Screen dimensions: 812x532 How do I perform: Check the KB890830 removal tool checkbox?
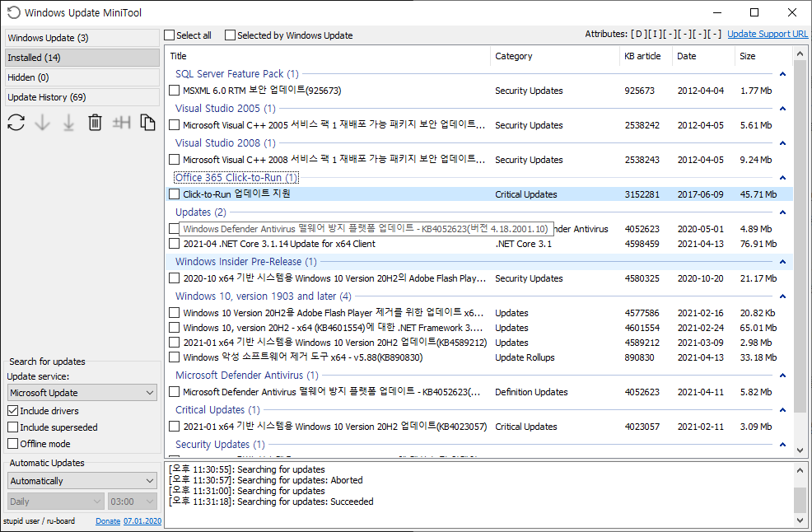click(x=175, y=357)
